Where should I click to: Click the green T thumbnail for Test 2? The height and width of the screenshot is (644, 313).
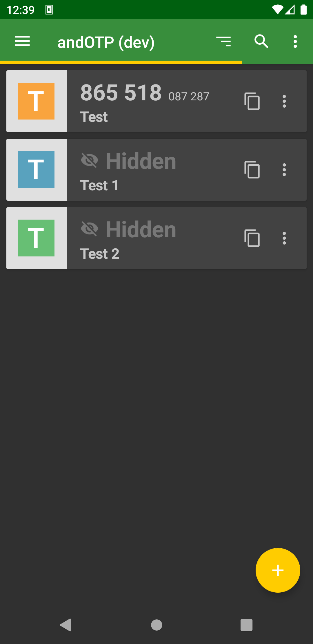(x=36, y=238)
